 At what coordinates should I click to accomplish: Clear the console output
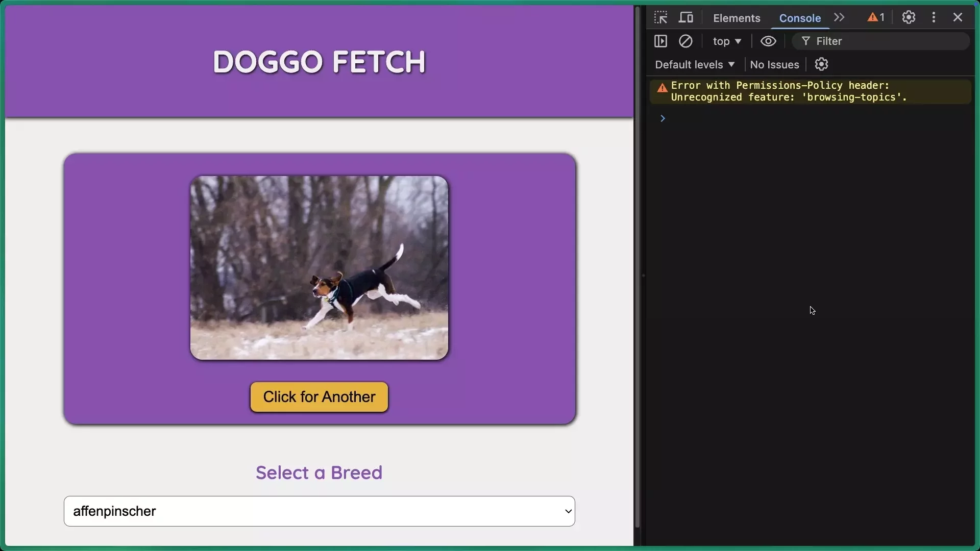click(685, 41)
